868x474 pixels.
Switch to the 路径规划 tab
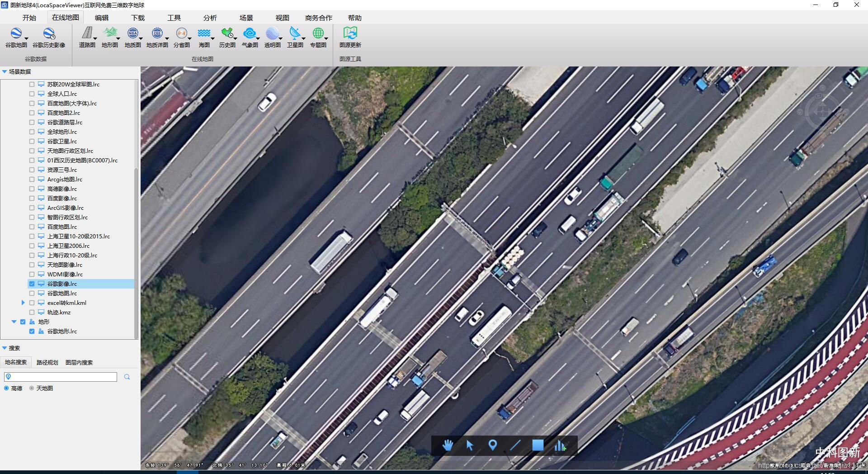(47, 362)
